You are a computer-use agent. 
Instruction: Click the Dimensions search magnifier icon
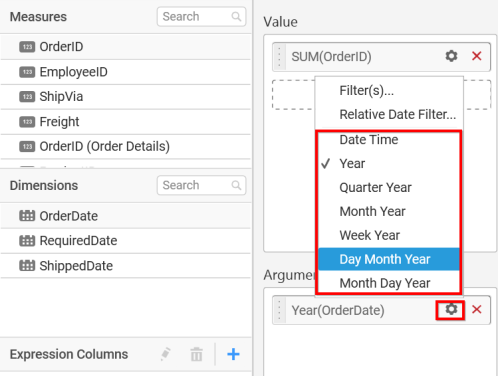click(236, 185)
